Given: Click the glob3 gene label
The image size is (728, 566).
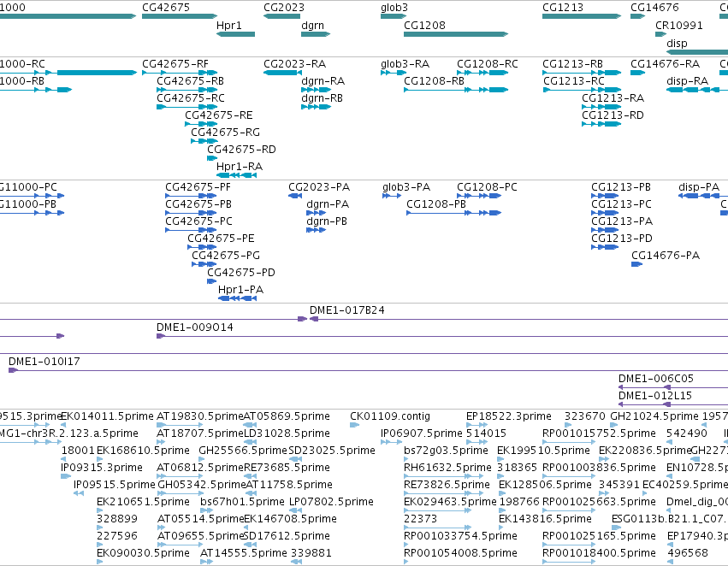Looking at the screenshot, I should coord(394,8).
